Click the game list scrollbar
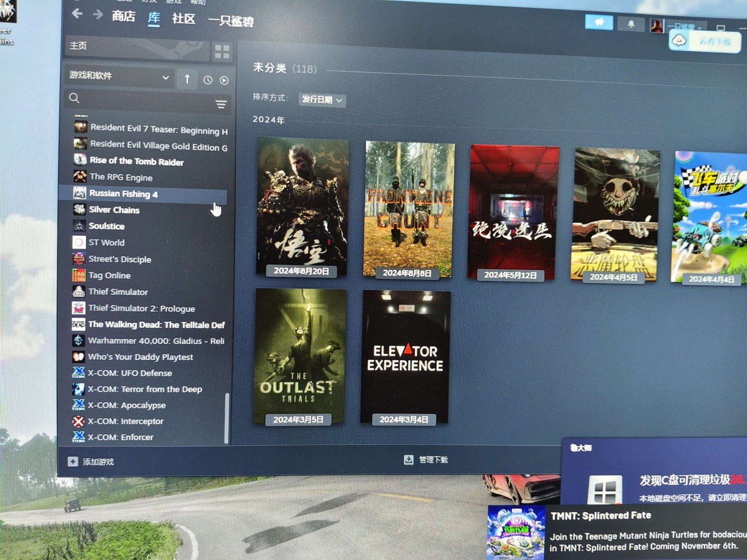Viewport: 747px width, 560px height. click(226, 417)
